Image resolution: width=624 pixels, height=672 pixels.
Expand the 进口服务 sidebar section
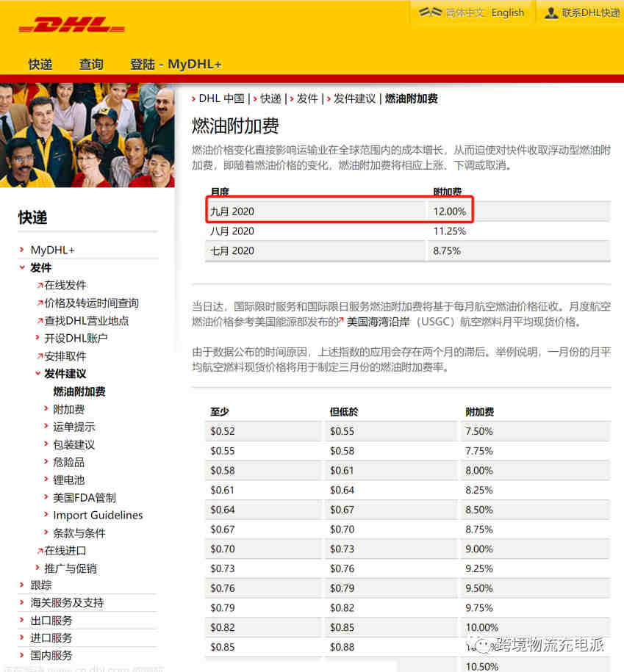point(51,638)
